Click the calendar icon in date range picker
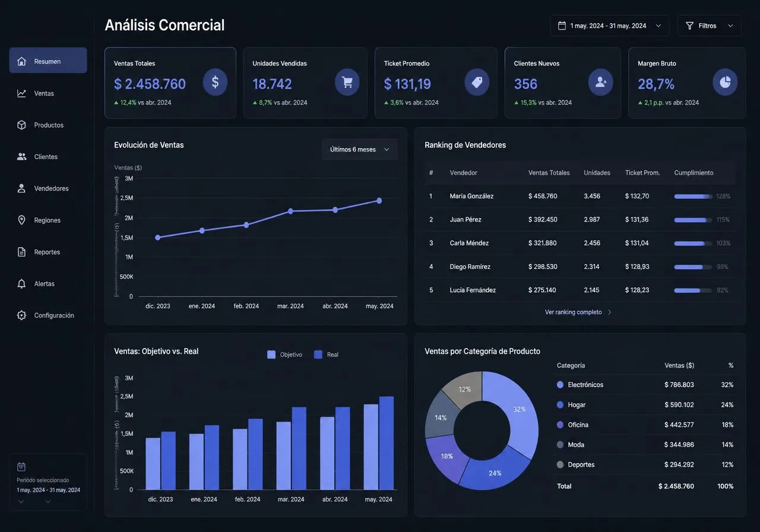 [x=562, y=26]
